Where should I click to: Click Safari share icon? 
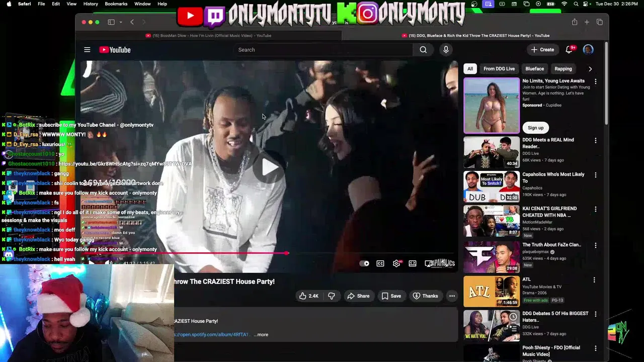575,22
